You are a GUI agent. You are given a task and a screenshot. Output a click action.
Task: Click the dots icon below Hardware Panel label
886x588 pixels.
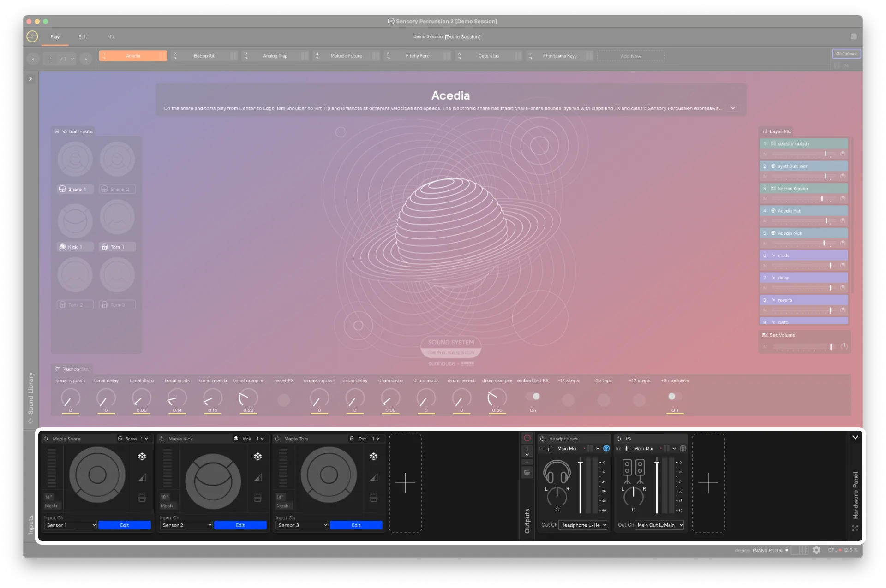coord(855,529)
